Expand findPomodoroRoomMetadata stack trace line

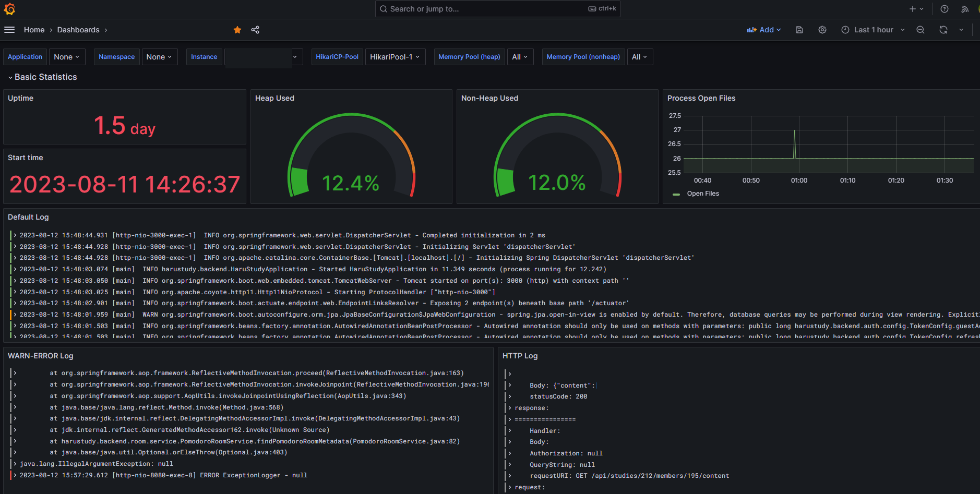(x=15, y=441)
